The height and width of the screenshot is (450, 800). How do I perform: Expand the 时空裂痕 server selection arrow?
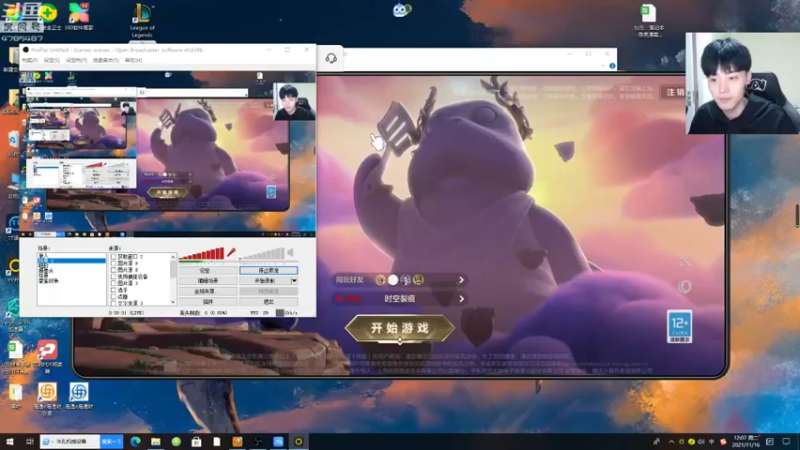click(461, 299)
